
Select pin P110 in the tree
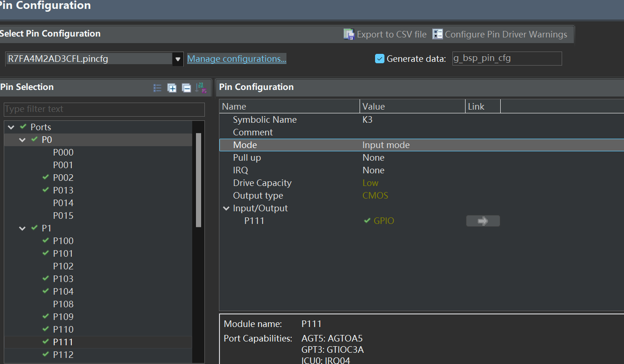point(63,329)
